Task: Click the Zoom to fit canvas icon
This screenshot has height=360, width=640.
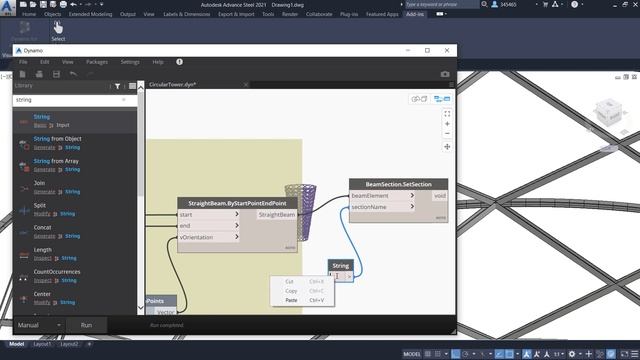Action: 447,114
